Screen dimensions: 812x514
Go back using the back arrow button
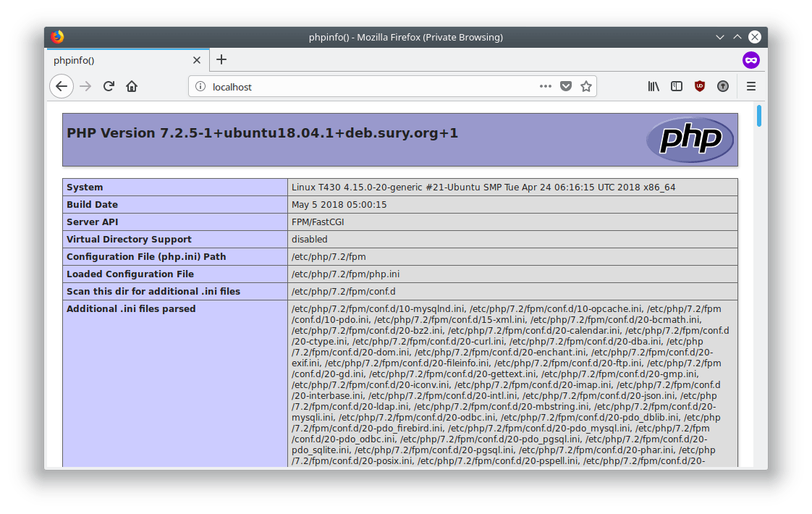[62, 87]
